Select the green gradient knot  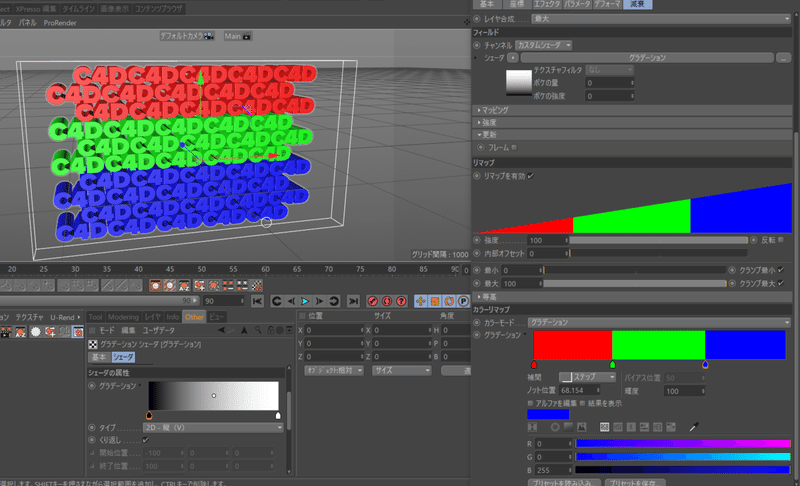(612, 365)
